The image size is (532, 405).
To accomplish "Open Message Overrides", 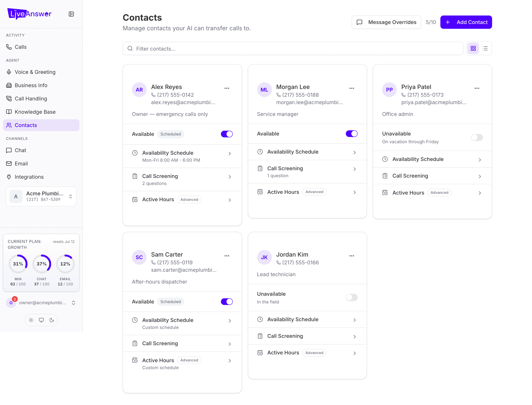I will (386, 22).
